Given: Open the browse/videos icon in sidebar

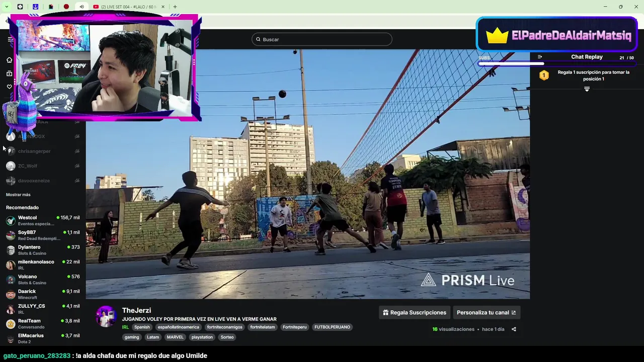Looking at the screenshot, I should 9,73.
